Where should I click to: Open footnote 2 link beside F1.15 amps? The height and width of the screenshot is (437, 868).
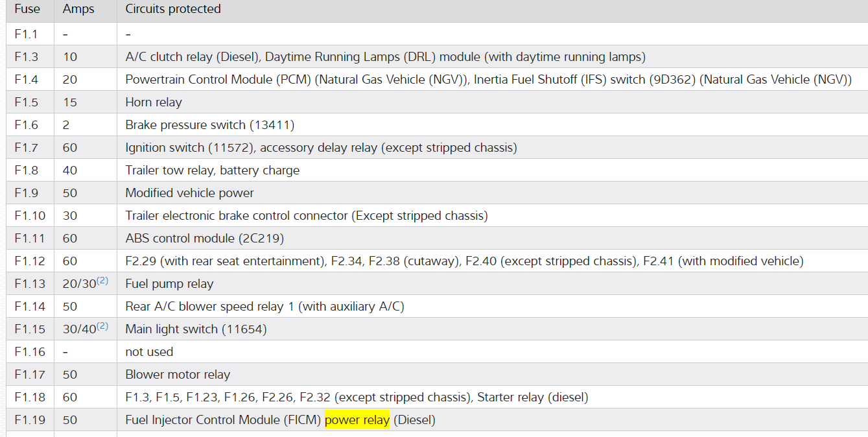[102, 326]
